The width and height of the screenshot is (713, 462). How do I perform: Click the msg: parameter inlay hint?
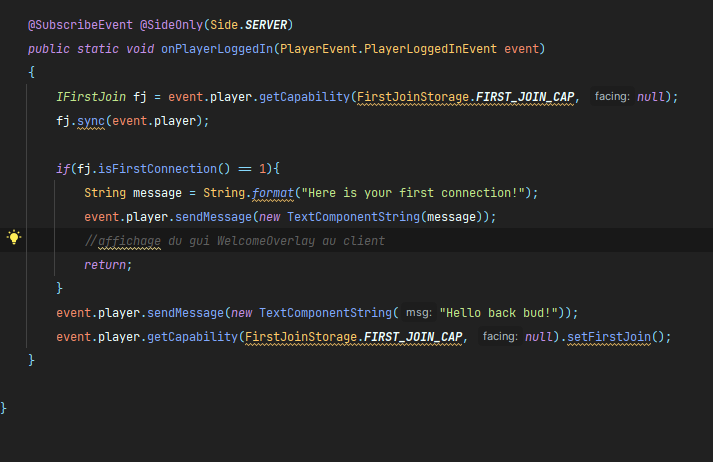click(419, 313)
